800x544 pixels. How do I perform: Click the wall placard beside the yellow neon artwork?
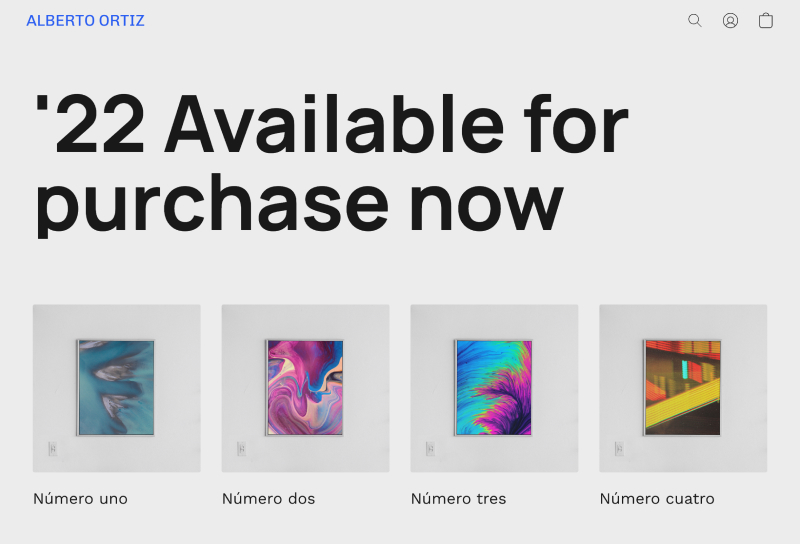[619, 449]
